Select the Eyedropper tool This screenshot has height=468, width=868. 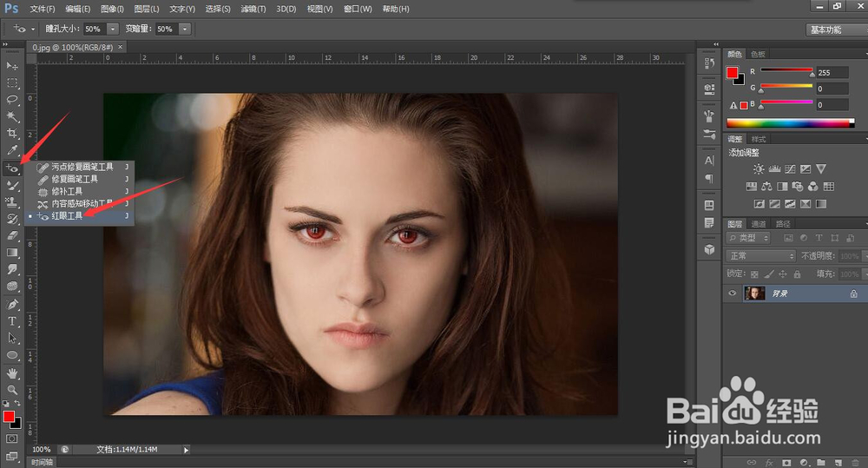(11, 151)
